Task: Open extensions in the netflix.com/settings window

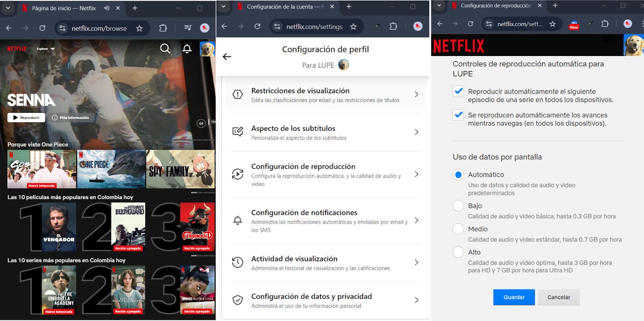Action: [x=393, y=27]
